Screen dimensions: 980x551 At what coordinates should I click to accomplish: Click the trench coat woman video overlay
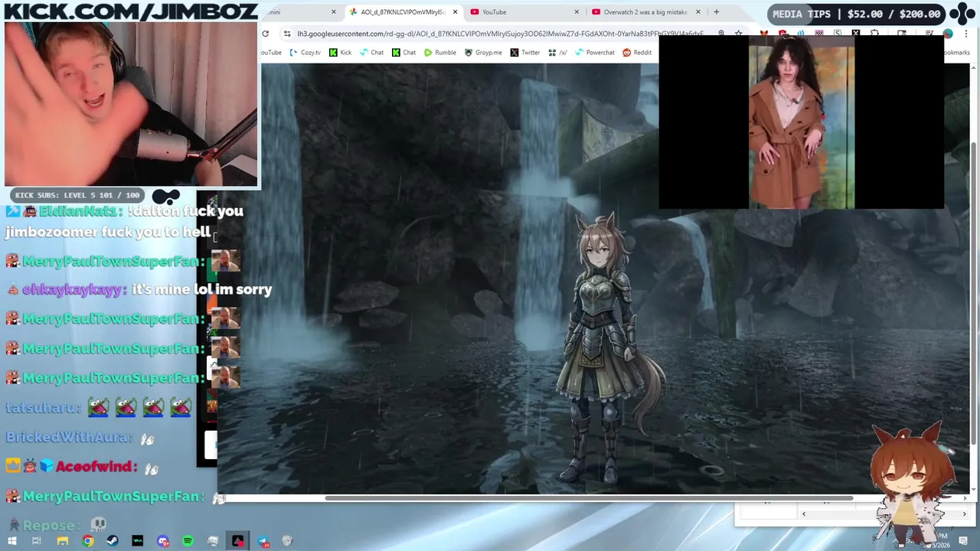pyautogui.click(x=801, y=122)
